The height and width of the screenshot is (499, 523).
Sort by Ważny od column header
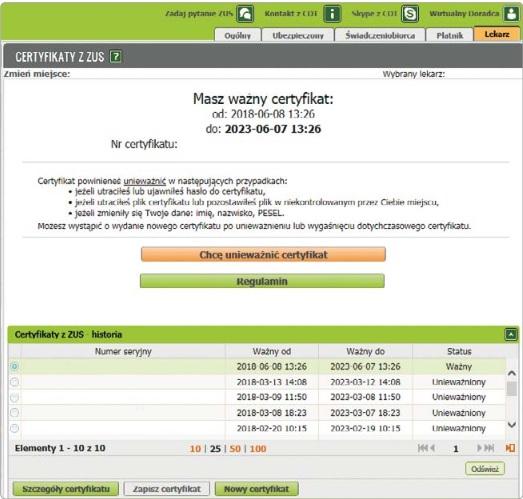272,351
